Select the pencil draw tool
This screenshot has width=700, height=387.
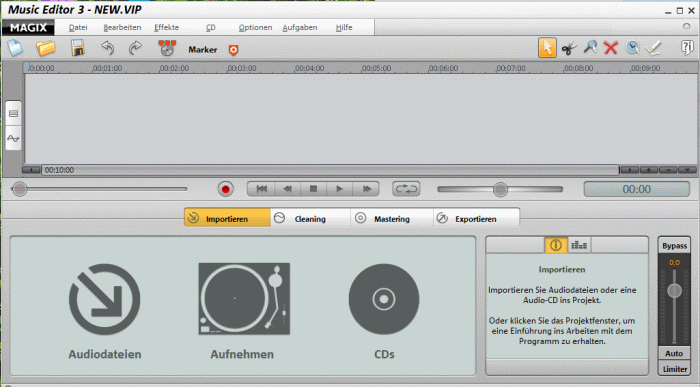[654, 48]
